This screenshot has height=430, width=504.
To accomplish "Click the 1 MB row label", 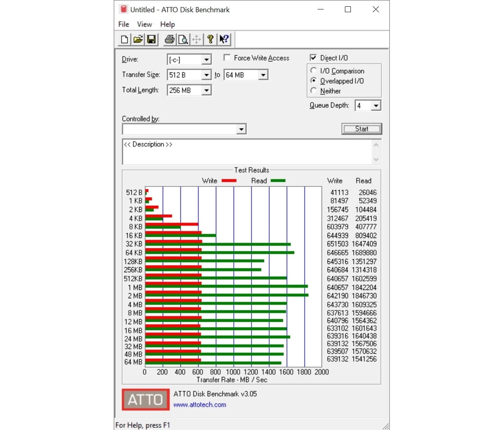I will pyautogui.click(x=135, y=288).
